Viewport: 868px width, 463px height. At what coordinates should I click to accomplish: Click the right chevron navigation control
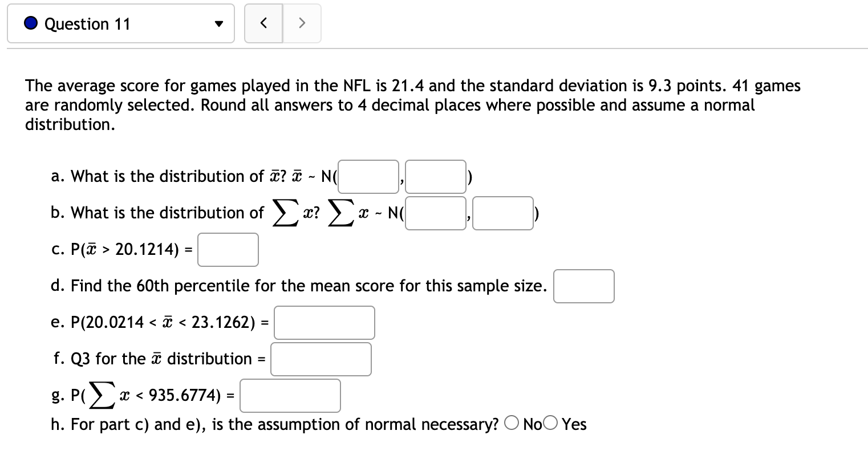(x=302, y=23)
